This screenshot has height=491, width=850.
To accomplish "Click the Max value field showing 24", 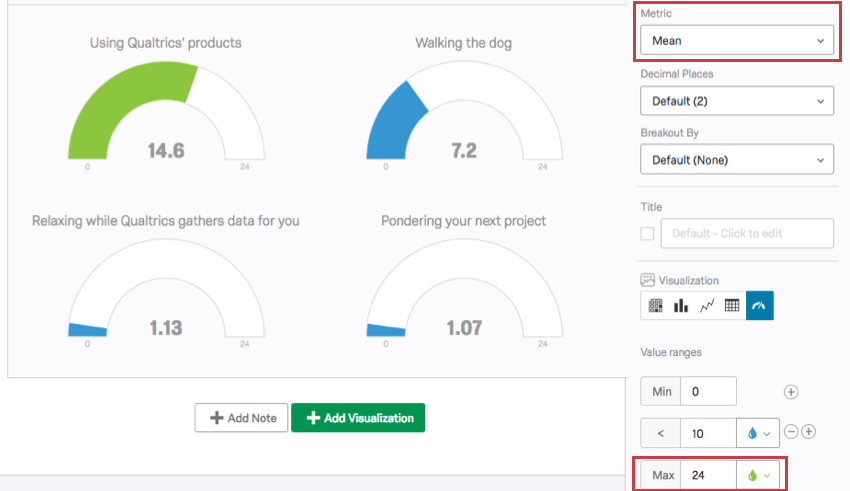I will tap(708, 475).
